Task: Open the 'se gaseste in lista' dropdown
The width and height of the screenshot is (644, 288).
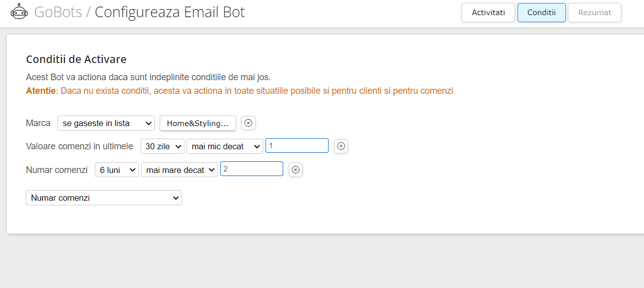Action: tap(106, 123)
